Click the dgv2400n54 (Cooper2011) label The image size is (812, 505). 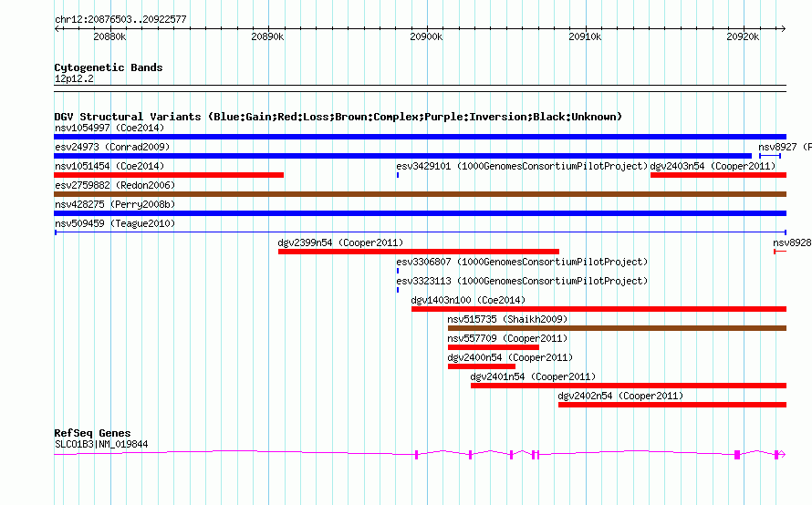coord(510,357)
